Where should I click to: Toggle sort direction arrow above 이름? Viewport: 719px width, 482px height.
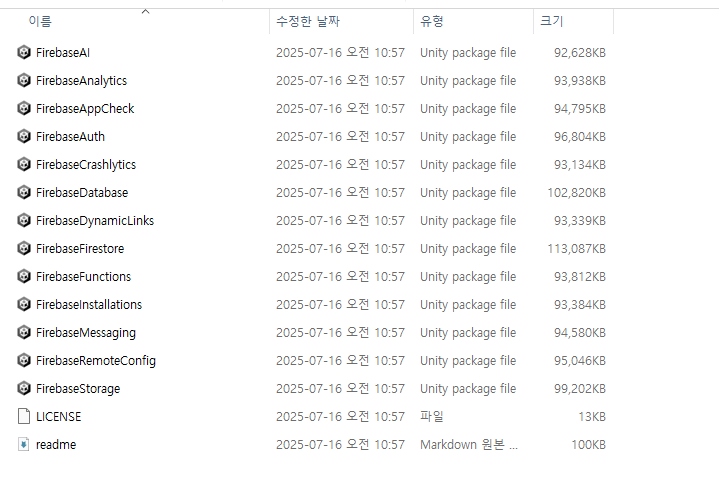(145, 11)
